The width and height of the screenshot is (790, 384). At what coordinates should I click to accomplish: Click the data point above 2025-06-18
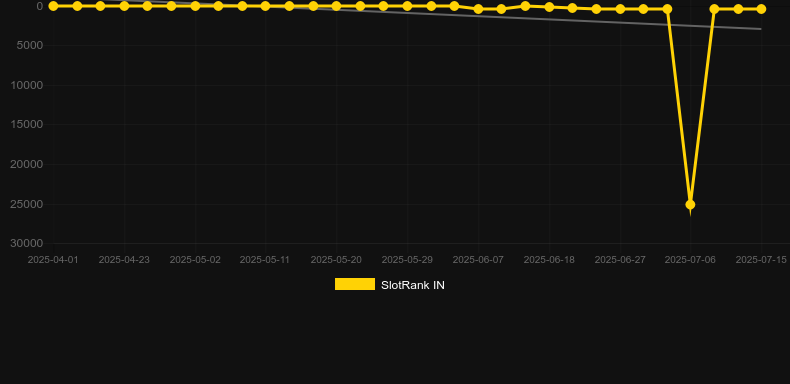coord(549,7)
